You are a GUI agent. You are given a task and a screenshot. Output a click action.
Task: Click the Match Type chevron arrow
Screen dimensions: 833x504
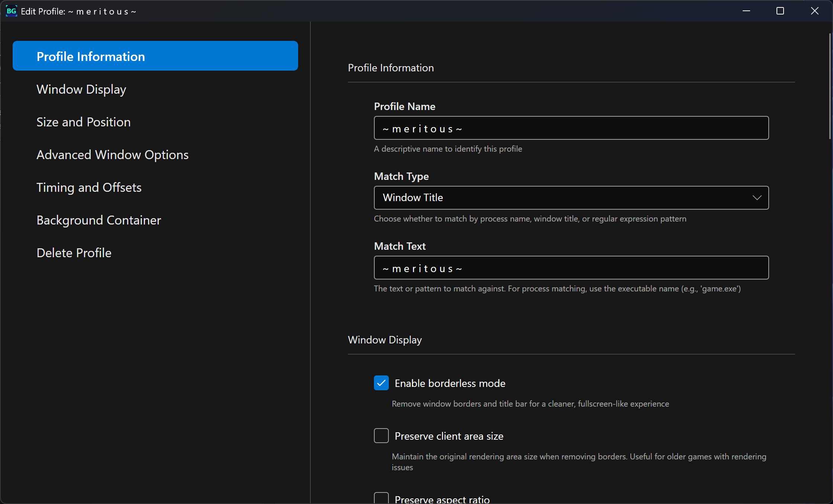[757, 198]
